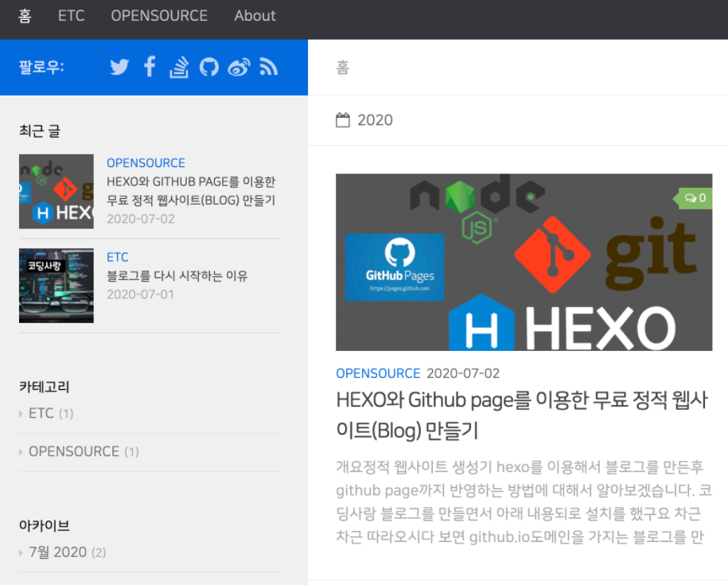Click the 최근 글 heading
This screenshot has height=585, width=728.
40,131
